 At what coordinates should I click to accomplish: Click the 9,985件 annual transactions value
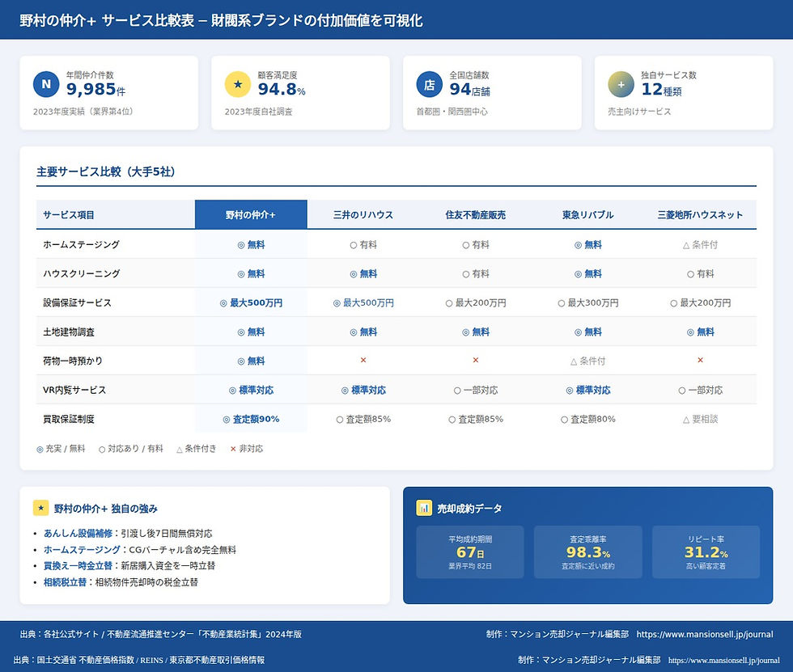coord(95,90)
